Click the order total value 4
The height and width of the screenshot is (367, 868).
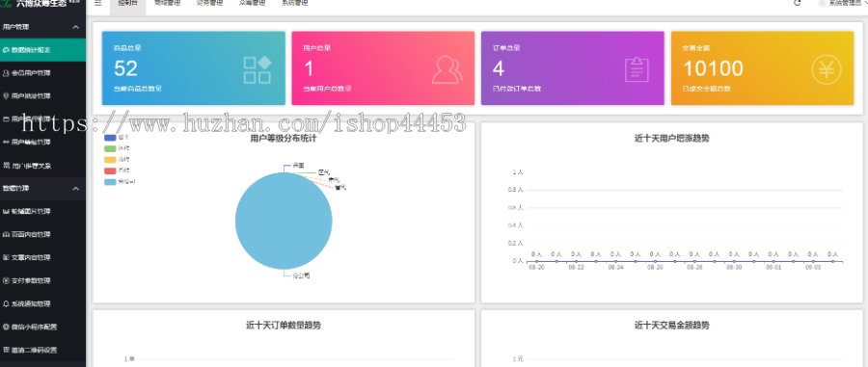pos(499,68)
